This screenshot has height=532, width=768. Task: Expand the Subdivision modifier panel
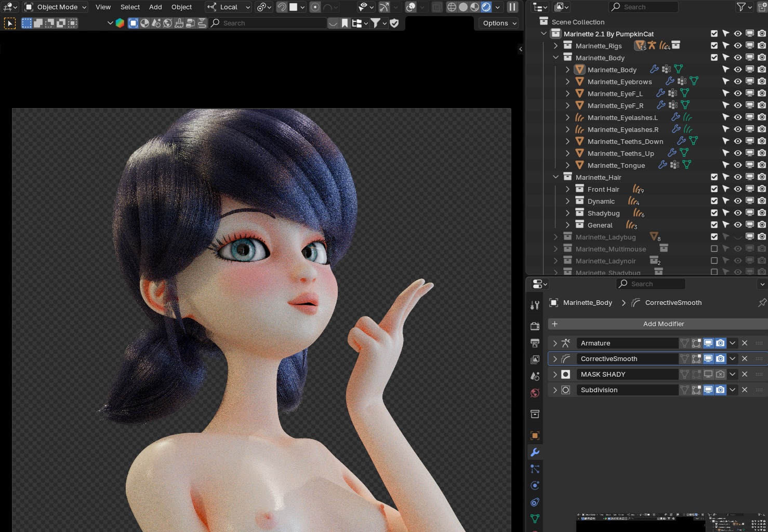555,390
